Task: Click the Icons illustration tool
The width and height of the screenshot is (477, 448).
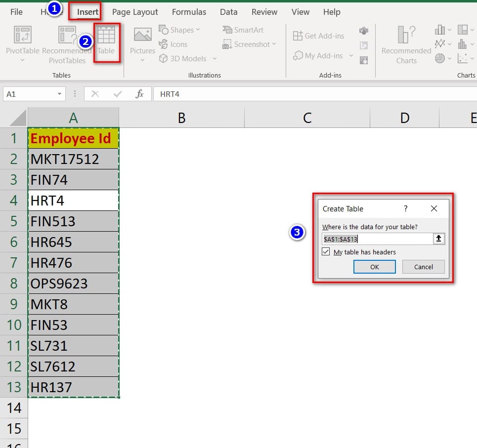Action: pos(173,44)
